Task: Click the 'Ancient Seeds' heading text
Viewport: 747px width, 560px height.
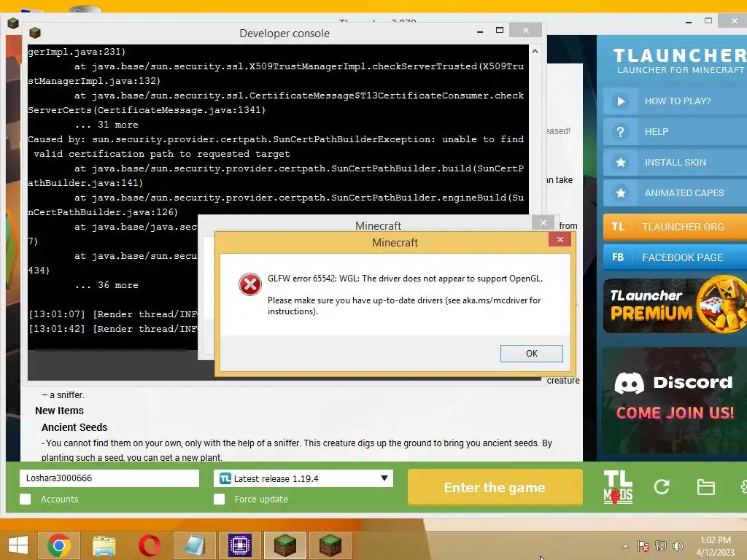Action: (74, 427)
